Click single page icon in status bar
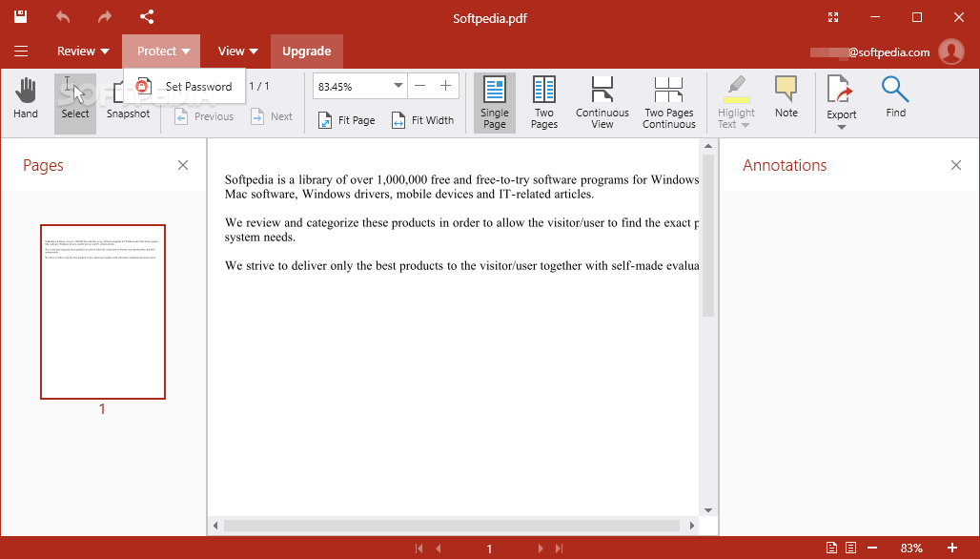This screenshot has width=980, height=559. click(x=831, y=548)
